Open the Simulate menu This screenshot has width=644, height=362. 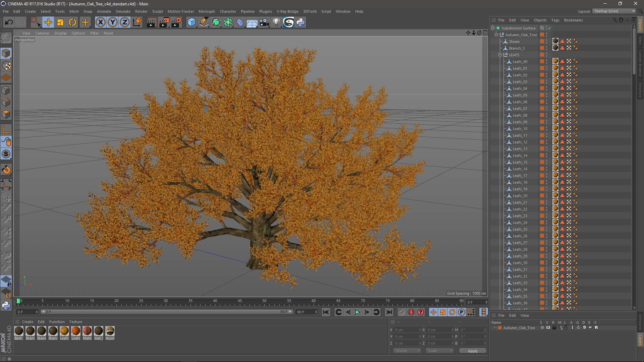click(123, 11)
